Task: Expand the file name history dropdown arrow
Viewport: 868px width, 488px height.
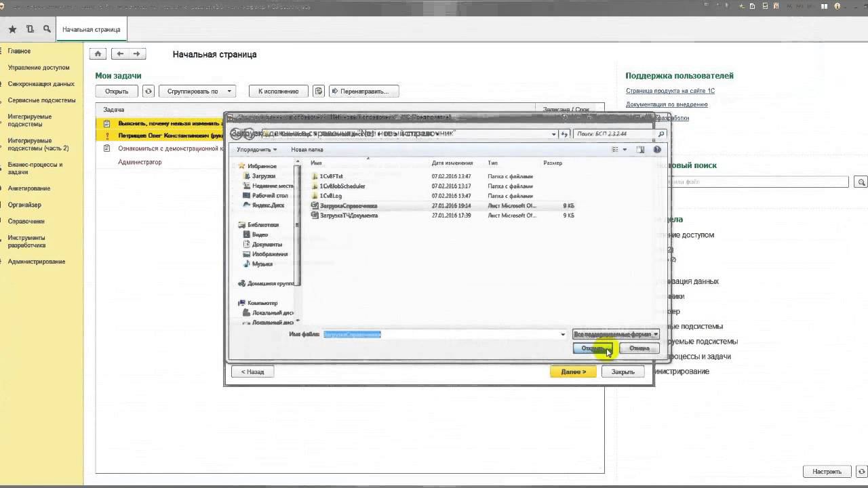Action: coord(563,334)
